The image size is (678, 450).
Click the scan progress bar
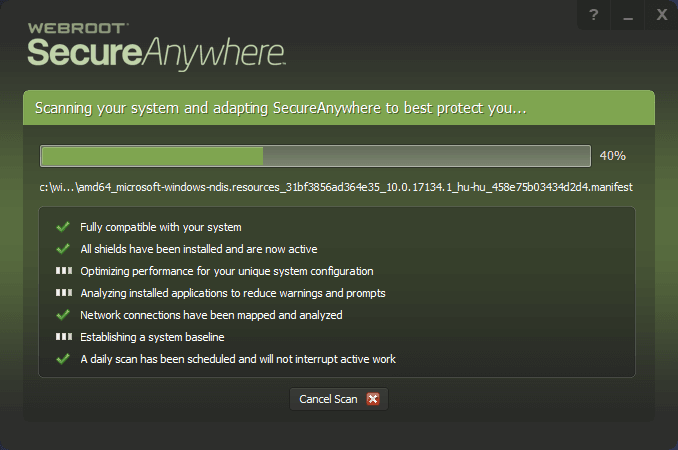315,156
